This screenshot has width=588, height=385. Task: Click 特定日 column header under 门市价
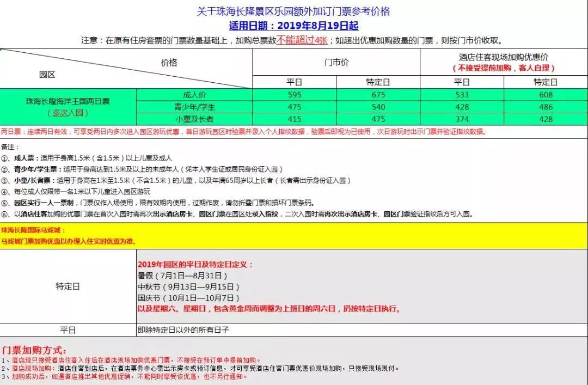pyautogui.click(x=378, y=82)
